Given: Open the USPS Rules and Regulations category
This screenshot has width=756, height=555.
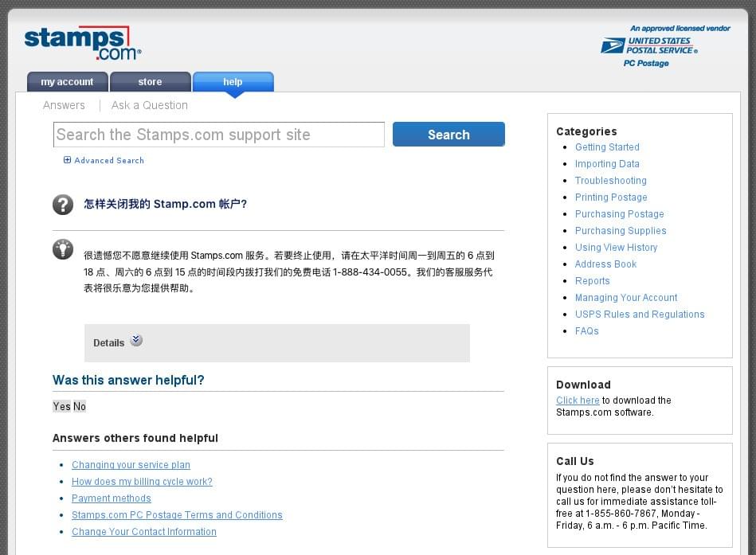Looking at the screenshot, I should coord(640,314).
